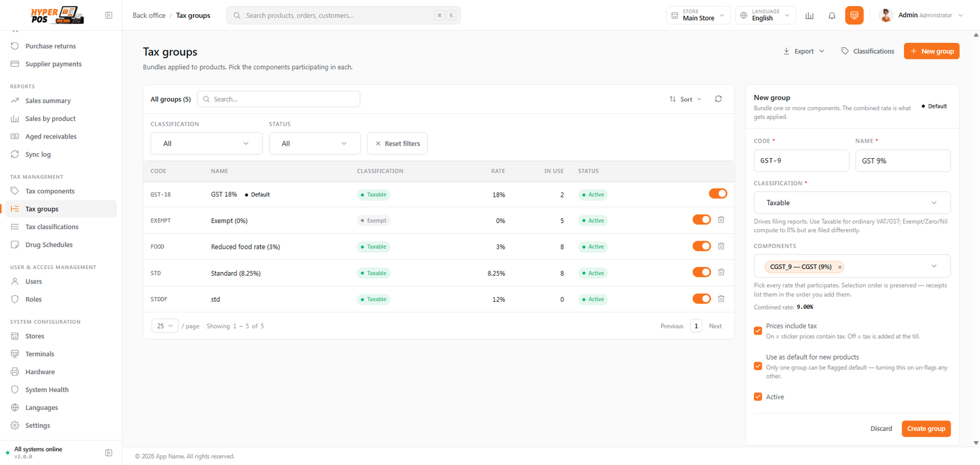The image size is (980, 465).
Task: Click the Sync log refresh icon
Action: pyautogui.click(x=15, y=154)
